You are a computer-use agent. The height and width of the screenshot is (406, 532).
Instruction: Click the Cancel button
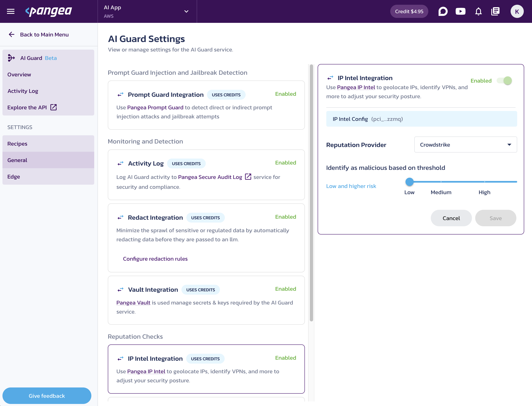click(x=451, y=218)
